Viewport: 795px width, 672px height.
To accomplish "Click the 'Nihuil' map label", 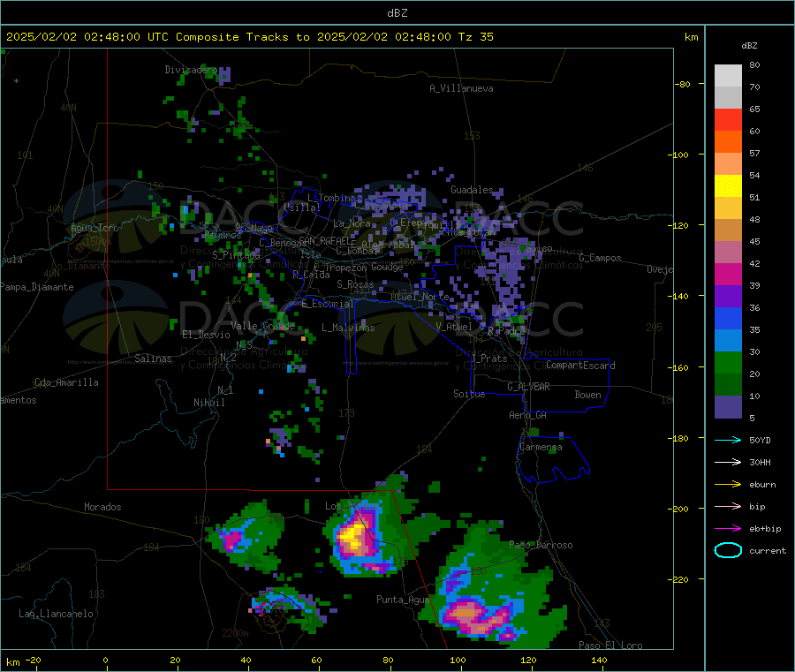I will [208, 403].
